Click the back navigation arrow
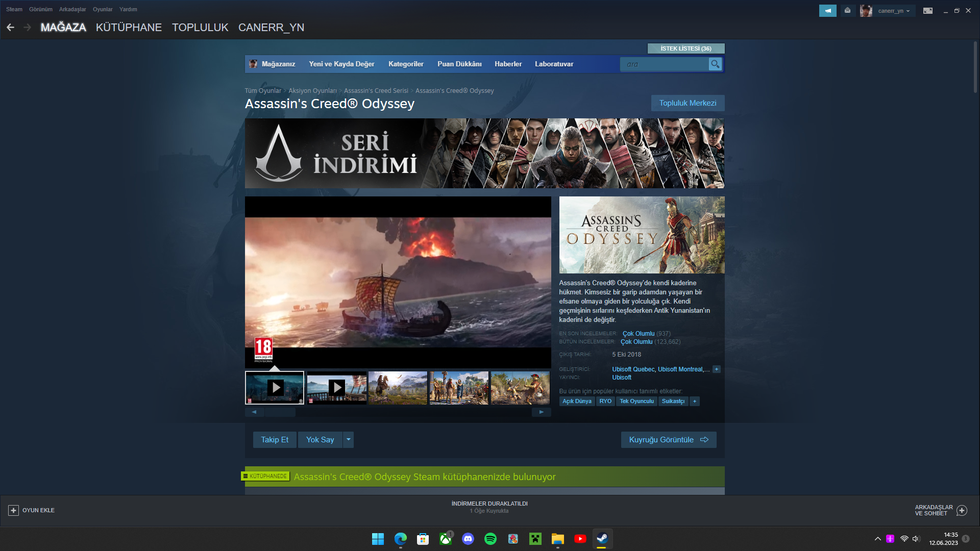 (10, 28)
